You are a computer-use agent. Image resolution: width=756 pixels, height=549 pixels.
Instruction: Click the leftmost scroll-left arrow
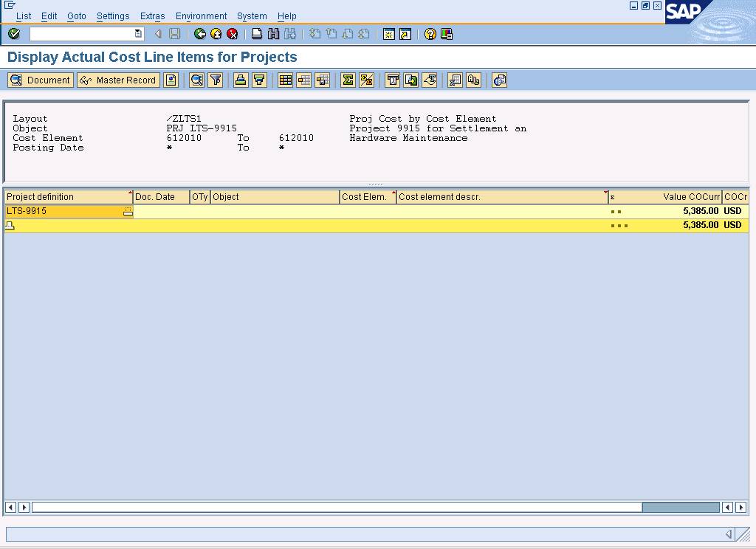tap(10, 507)
